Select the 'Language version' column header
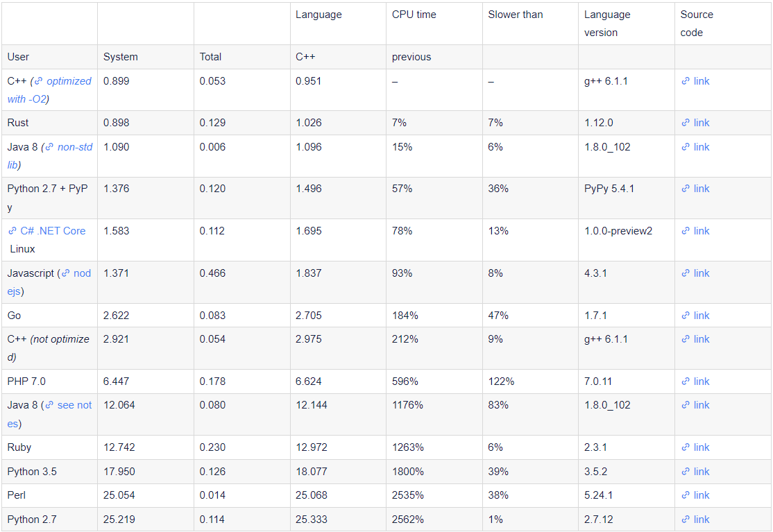This screenshot has height=532, width=773. (x=607, y=24)
